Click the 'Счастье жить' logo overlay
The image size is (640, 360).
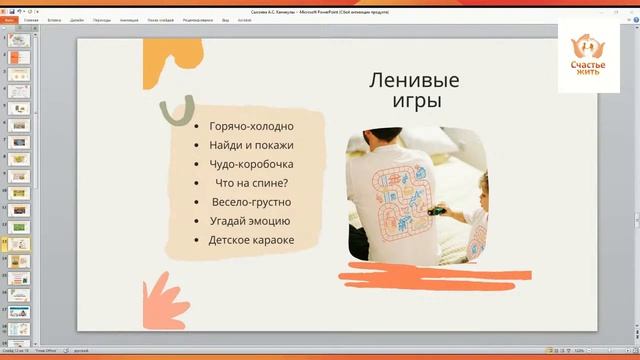click(x=589, y=55)
